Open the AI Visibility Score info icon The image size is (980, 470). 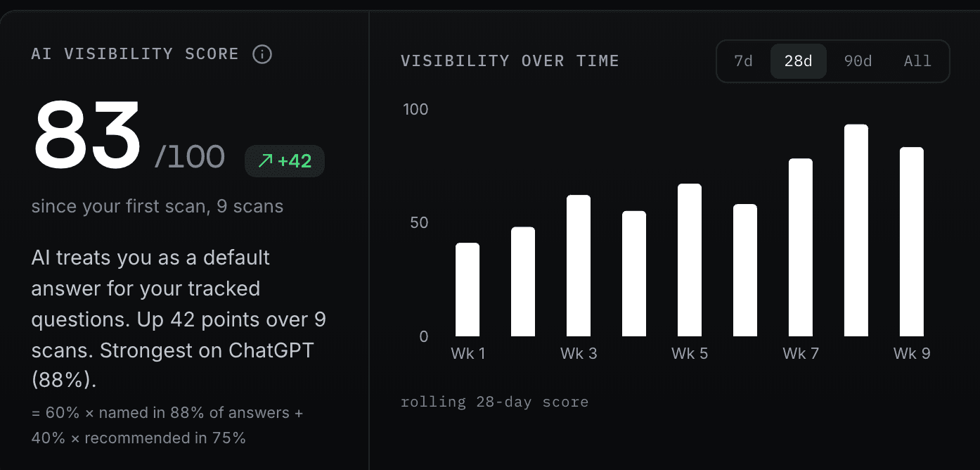262,54
